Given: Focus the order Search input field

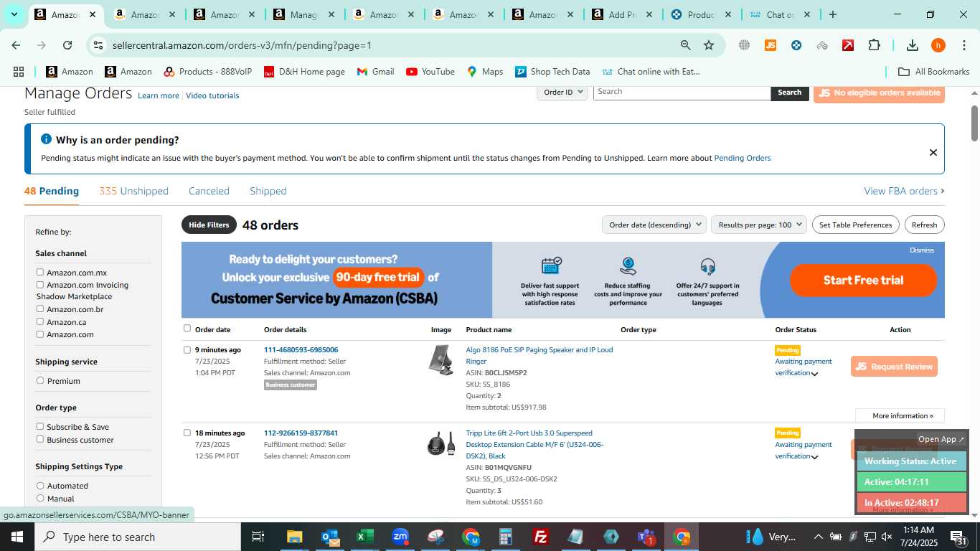Looking at the screenshot, I should (x=682, y=92).
